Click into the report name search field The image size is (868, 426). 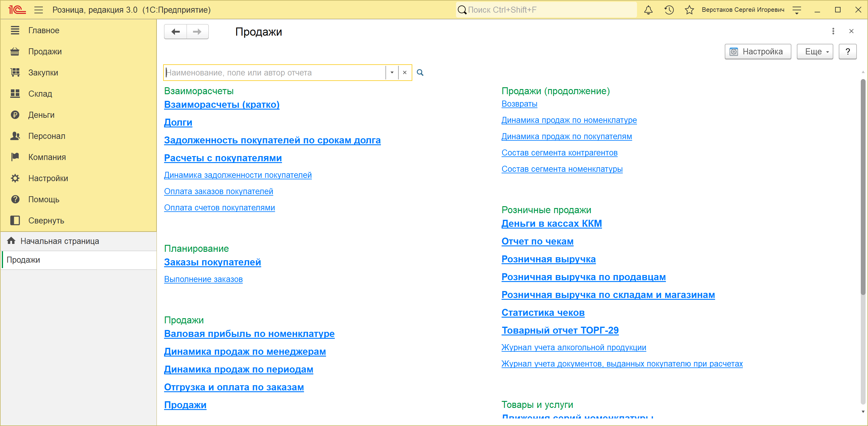click(x=275, y=72)
